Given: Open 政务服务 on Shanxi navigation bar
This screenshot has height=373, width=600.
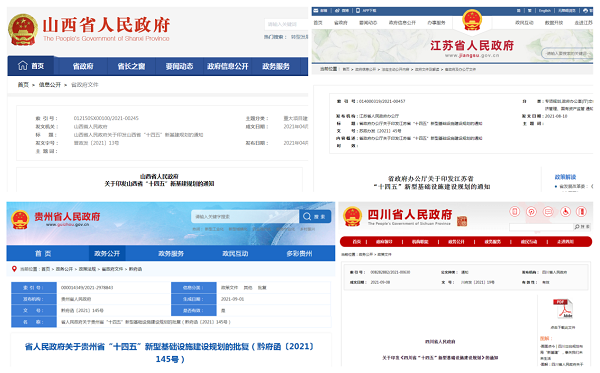Looking at the screenshot, I should point(276,67).
